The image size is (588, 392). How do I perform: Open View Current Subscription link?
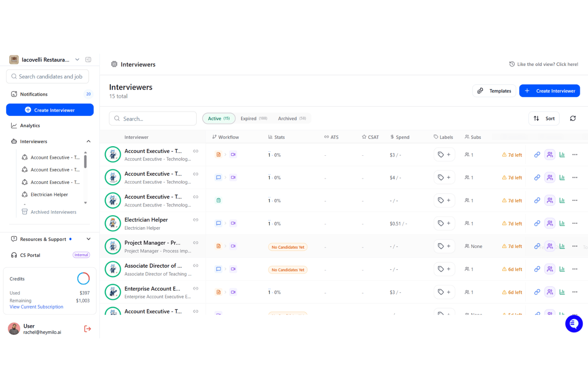coord(37,307)
